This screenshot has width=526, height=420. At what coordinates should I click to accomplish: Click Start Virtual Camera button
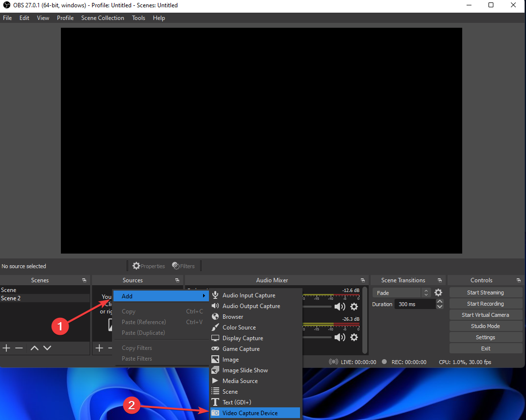[486, 315]
